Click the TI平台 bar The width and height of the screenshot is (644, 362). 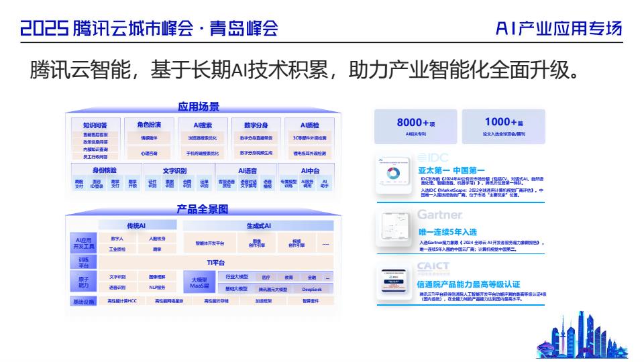coord(215,262)
